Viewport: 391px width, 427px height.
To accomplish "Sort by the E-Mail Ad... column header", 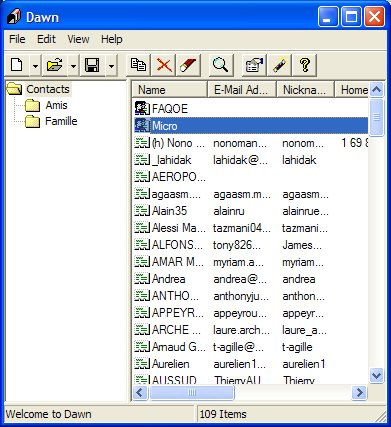I will pos(242,89).
